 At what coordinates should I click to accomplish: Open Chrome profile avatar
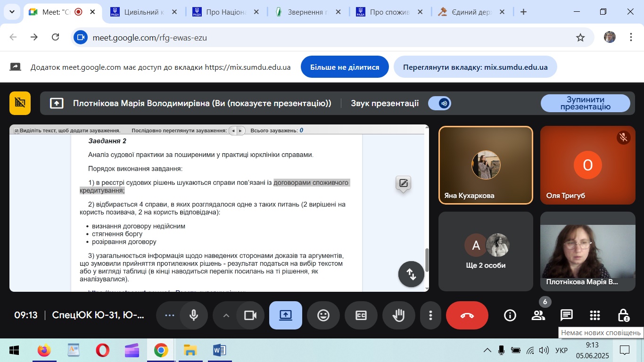(610, 37)
